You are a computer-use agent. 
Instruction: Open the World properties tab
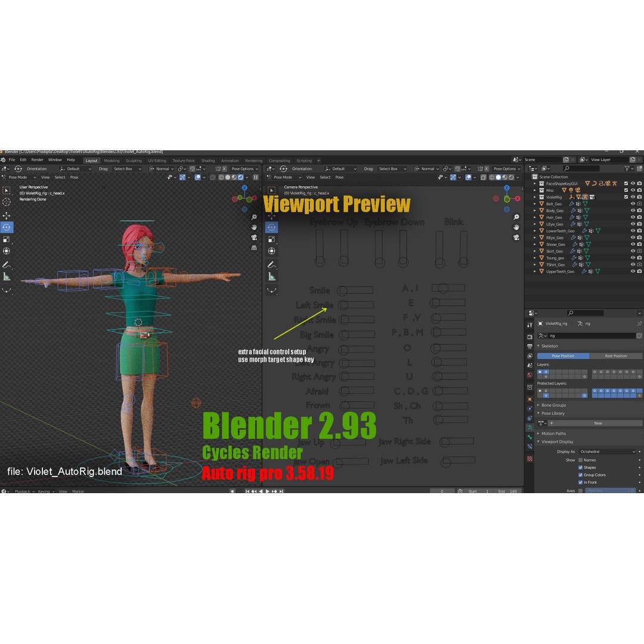[x=530, y=375]
